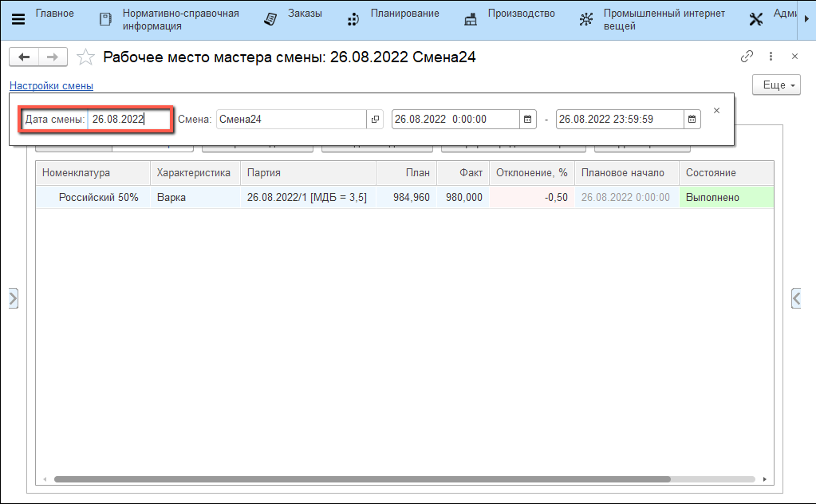Close the shift settings popup panel

(716, 111)
